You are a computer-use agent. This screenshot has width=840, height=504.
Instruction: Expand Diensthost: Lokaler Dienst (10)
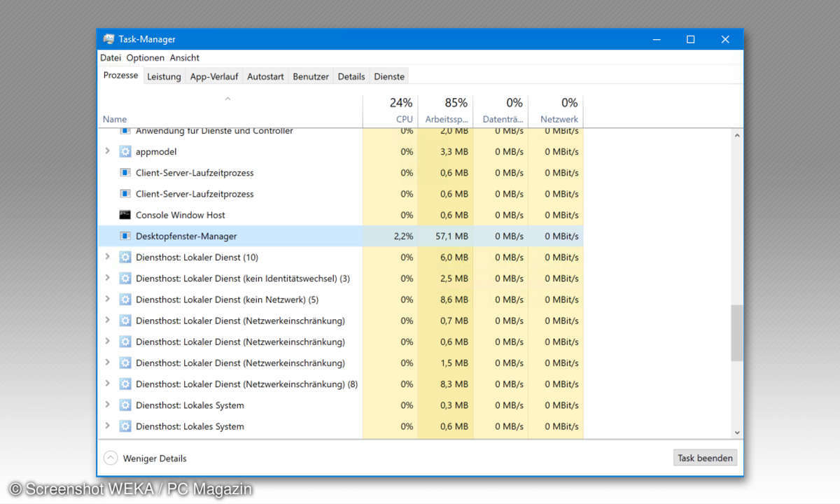pyautogui.click(x=107, y=257)
